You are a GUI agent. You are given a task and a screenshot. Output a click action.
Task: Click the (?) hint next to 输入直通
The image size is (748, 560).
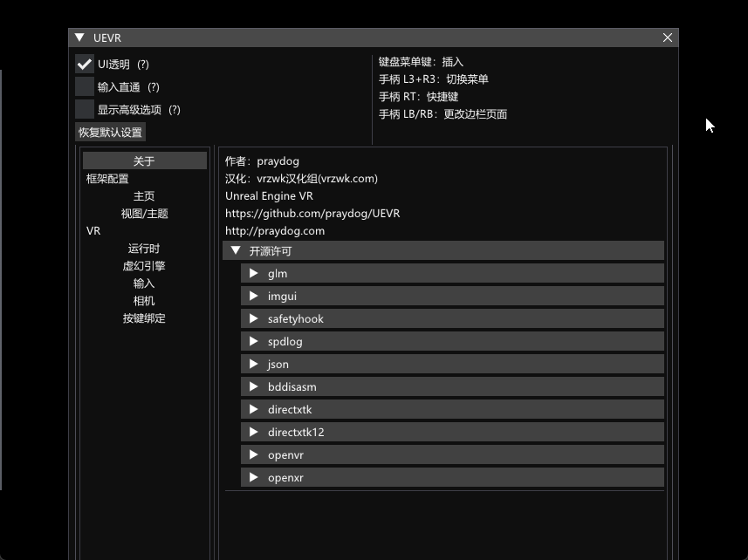pos(154,87)
